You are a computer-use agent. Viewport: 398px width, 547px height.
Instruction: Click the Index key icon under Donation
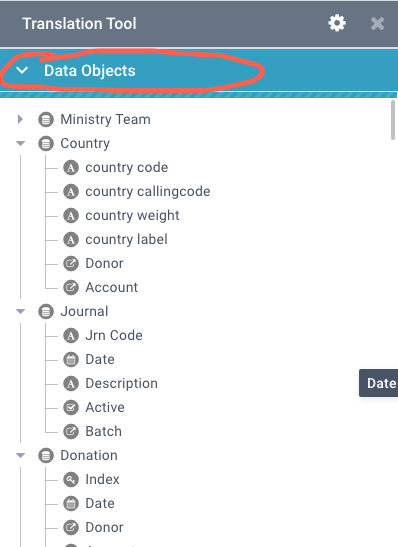tap(71, 480)
